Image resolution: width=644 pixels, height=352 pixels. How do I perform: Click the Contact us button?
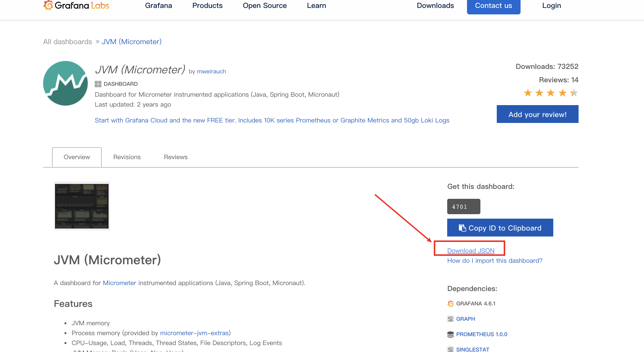pos(493,5)
